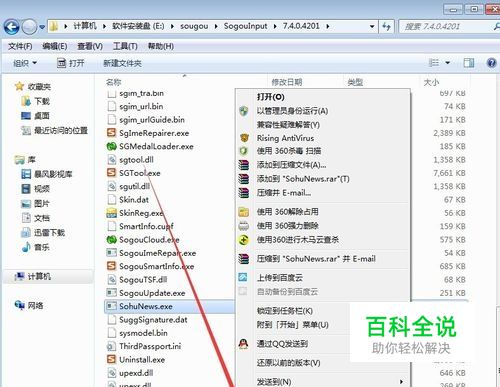This screenshot has height=387, width=500.
Task: Sort by the 类型 column header
Action: tap(355, 82)
